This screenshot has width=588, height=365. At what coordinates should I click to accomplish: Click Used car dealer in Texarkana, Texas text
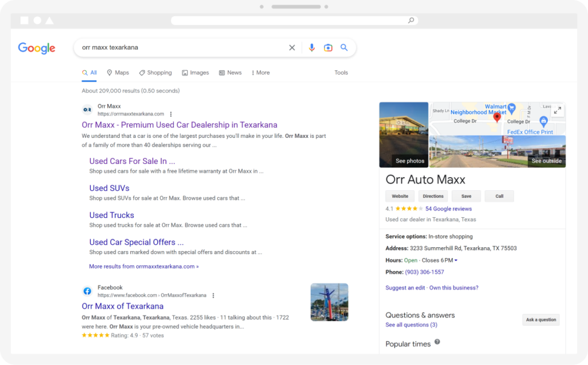click(x=431, y=220)
